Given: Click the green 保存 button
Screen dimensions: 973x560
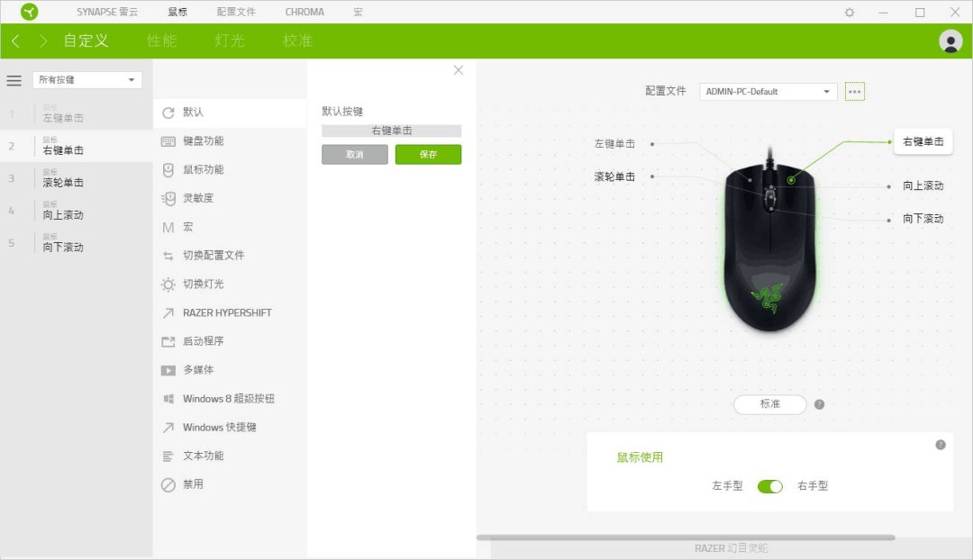Looking at the screenshot, I should (428, 155).
